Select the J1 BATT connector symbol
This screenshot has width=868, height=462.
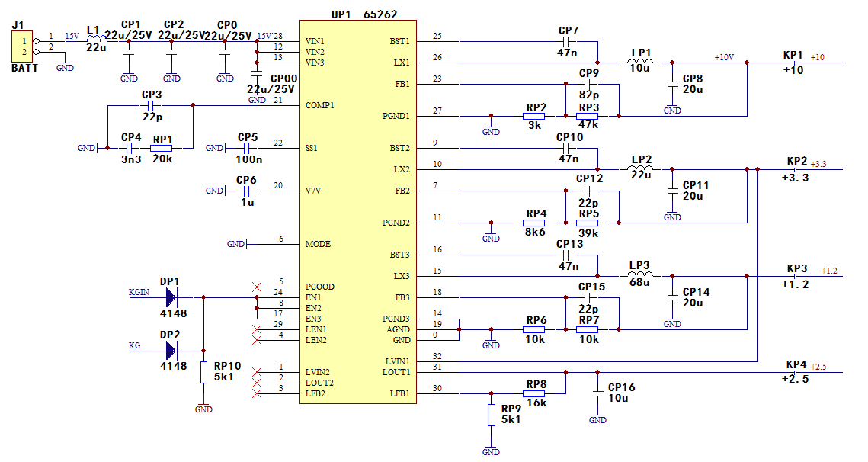coord(22,47)
